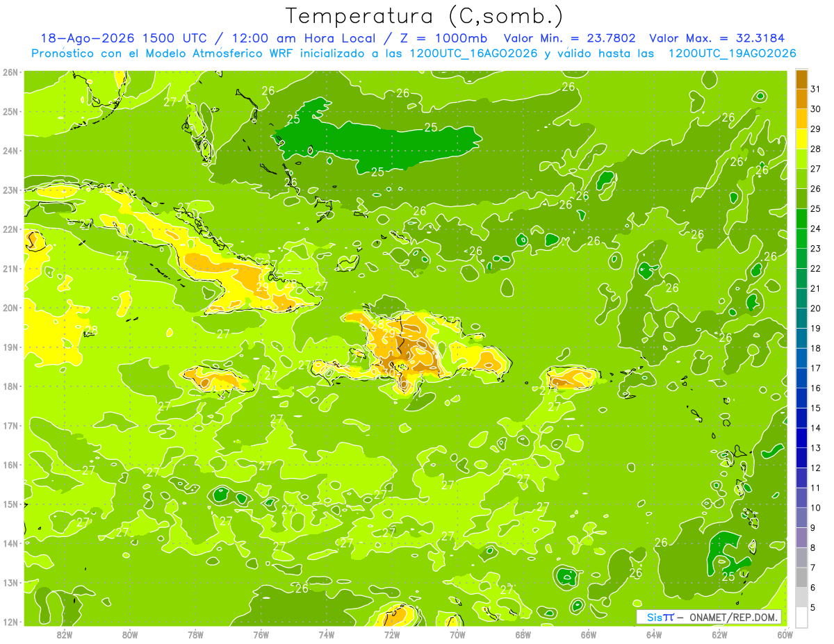Click the 66W longitude axis label
This screenshot has width=834, height=644.
click(x=588, y=634)
